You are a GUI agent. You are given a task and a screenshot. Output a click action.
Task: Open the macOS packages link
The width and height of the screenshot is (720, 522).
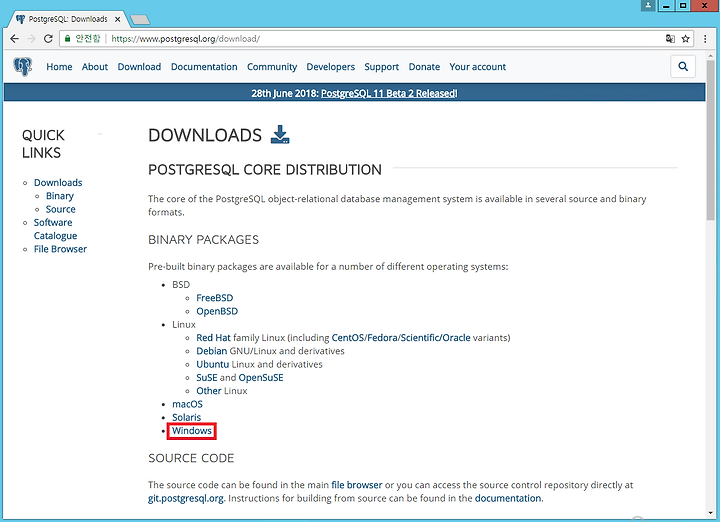pos(187,404)
